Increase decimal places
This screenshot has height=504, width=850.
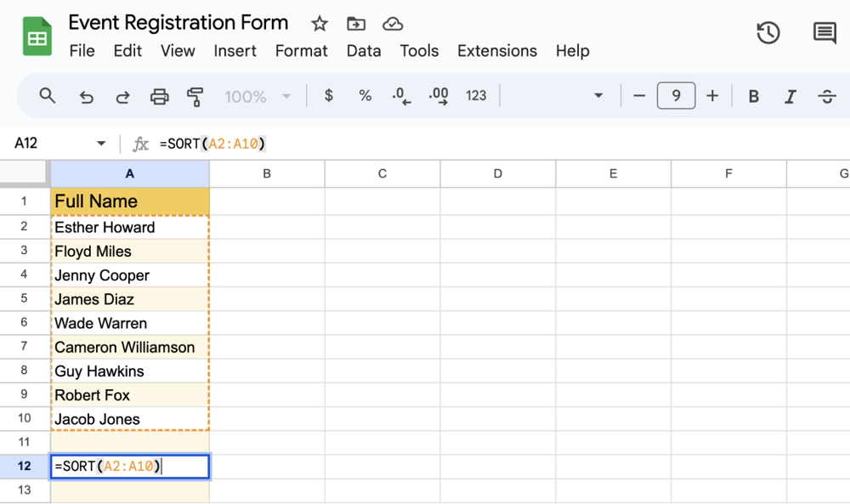click(x=439, y=95)
